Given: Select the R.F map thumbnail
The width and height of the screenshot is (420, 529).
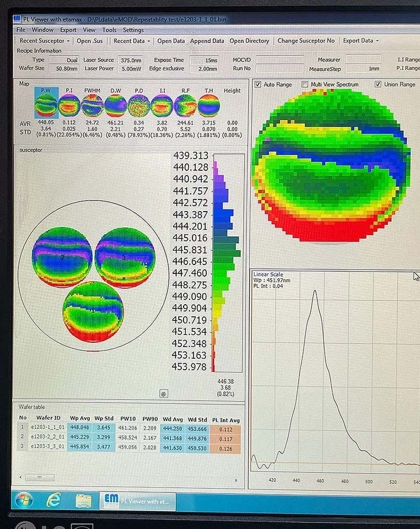Looking at the screenshot, I should coord(185,105).
